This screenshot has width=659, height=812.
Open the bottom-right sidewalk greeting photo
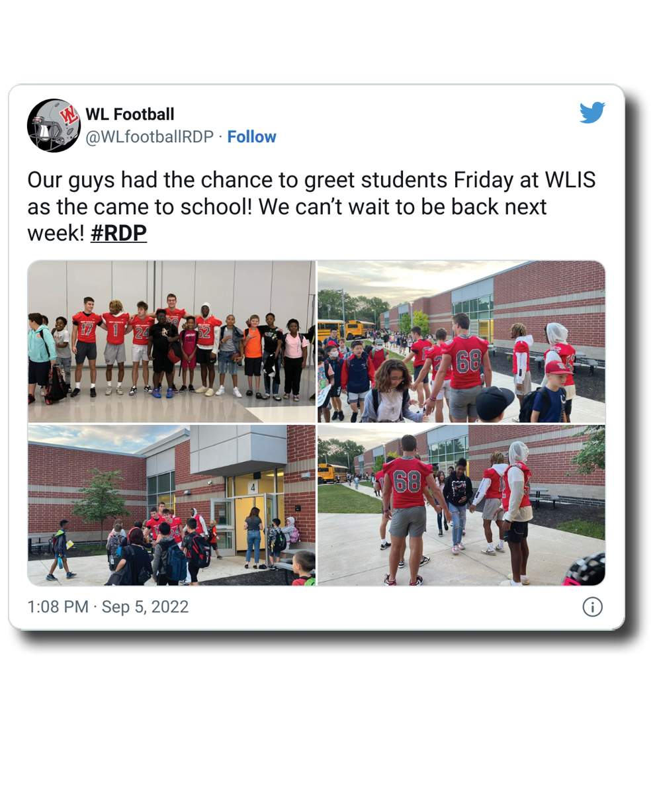click(x=461, y=505)
